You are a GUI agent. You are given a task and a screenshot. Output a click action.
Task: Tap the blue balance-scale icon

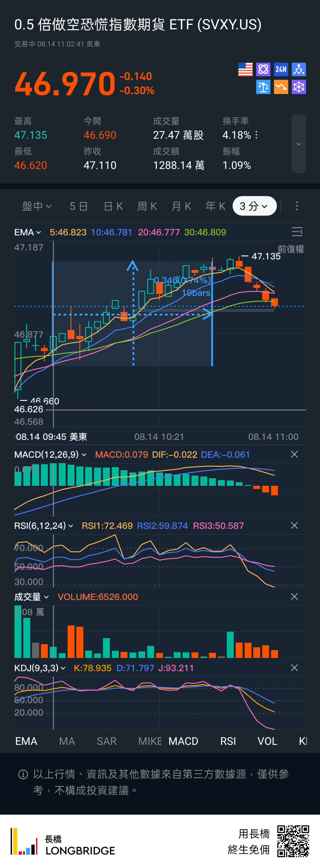tap(263, 87)
